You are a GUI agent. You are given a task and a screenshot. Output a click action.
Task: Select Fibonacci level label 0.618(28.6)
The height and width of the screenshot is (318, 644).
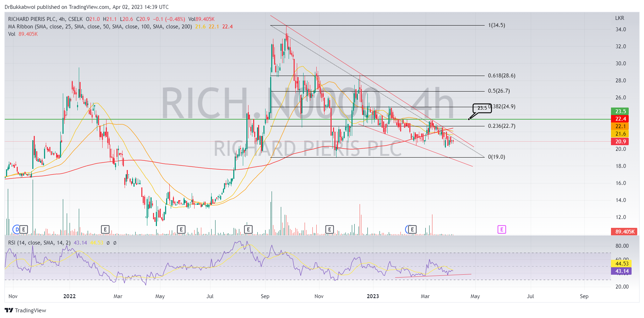tap(502, 76)
